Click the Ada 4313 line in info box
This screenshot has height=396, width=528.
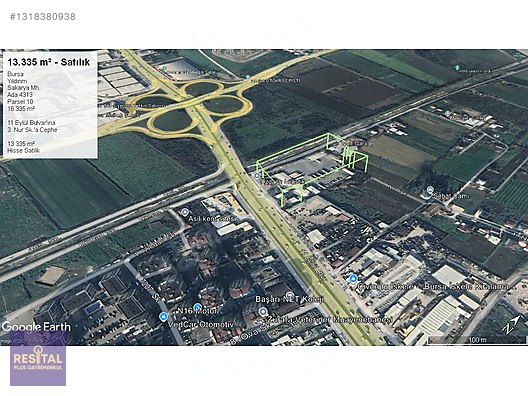[x=20, y=95]
